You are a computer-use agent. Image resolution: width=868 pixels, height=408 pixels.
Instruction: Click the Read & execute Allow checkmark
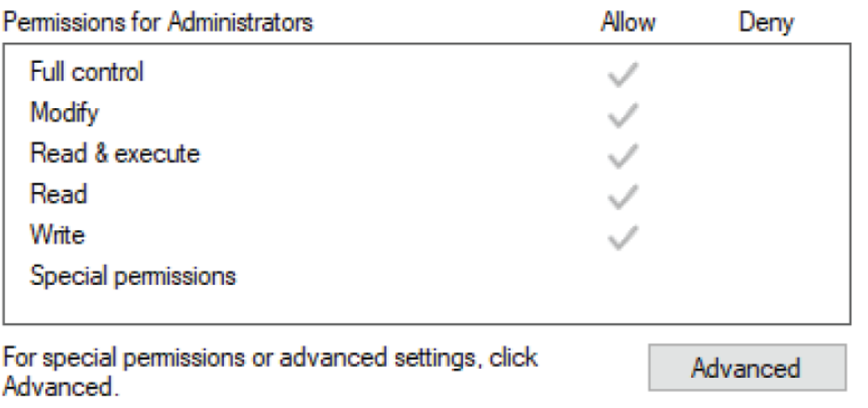coord(623,157)
